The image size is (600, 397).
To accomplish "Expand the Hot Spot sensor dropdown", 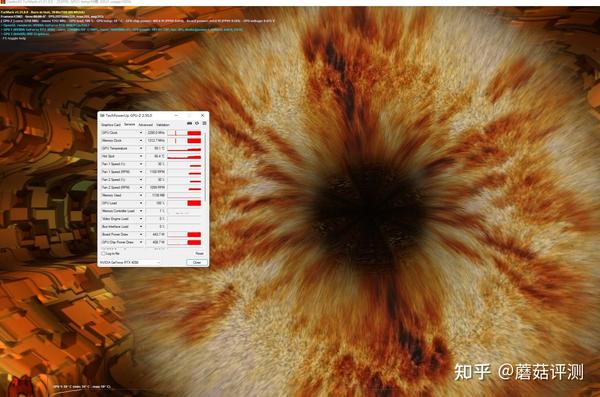I will point(141,156).
